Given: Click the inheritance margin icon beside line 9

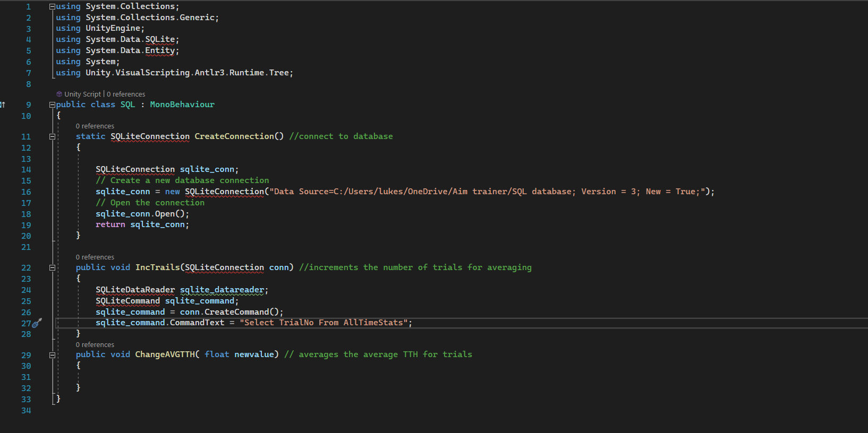Looking at the screenshot, I should [3, 105].
